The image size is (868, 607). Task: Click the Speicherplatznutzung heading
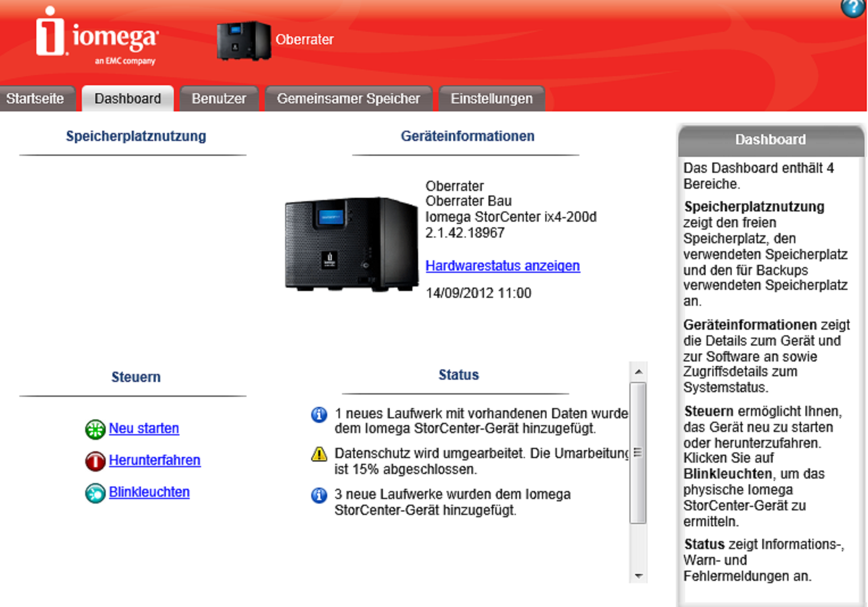point(136,136)
